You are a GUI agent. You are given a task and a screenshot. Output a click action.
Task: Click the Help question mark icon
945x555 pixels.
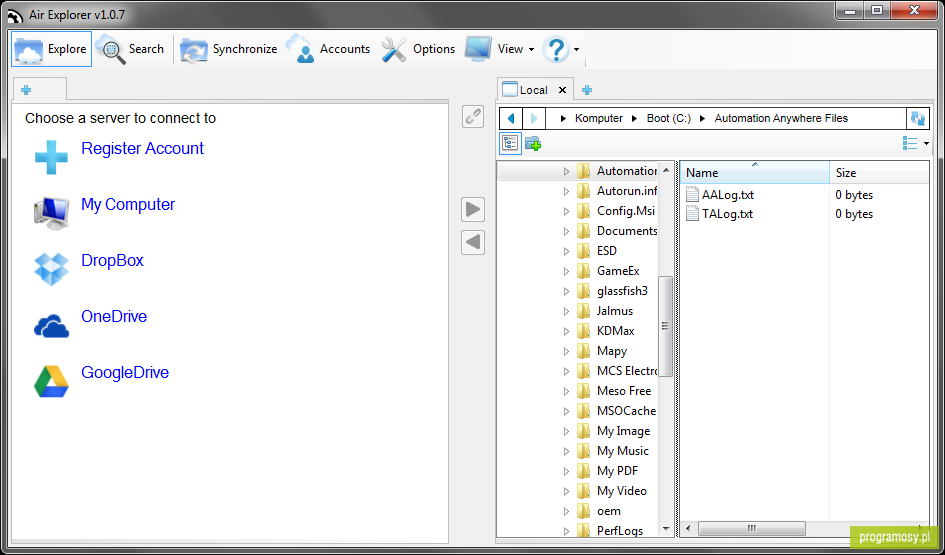click(556, 49)
